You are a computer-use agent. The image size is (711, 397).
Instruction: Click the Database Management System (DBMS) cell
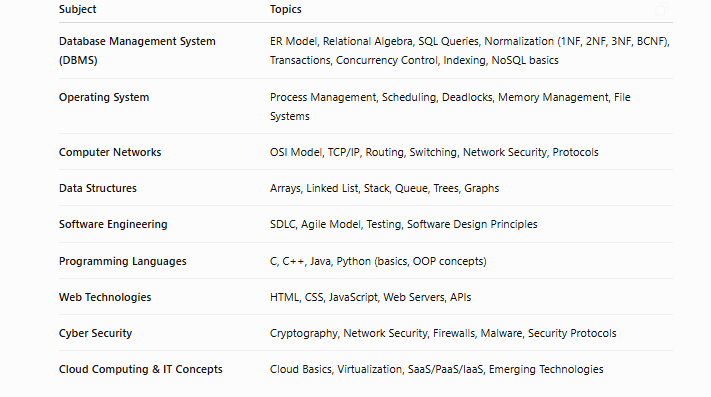tap(137, 50)
